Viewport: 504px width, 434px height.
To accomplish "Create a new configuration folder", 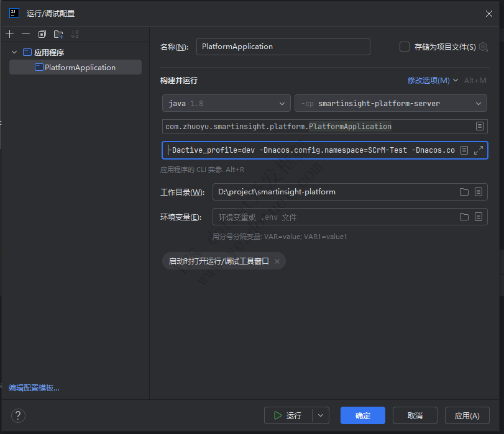I will point(58,34).
